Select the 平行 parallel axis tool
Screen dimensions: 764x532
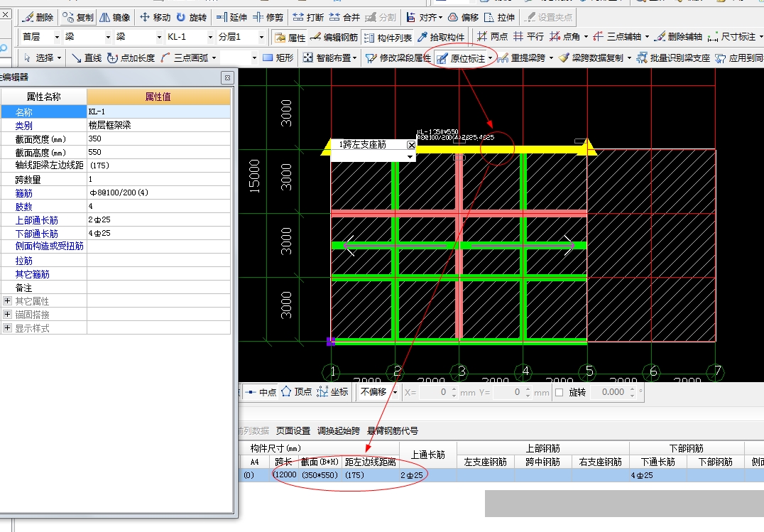(529, 36)
